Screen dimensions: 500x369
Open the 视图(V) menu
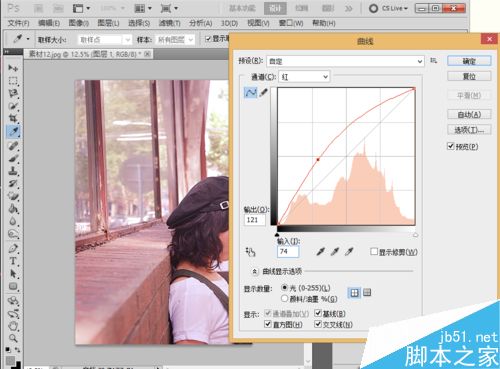click(x=258, y=23)
